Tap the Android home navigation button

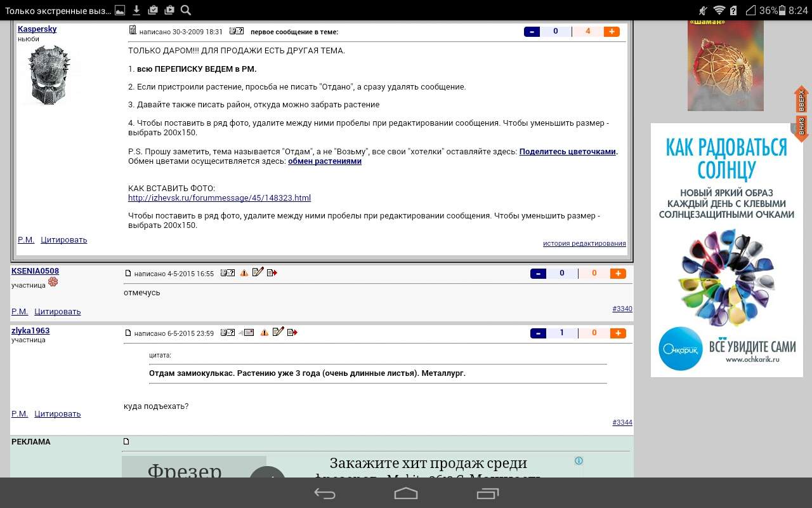coord(406,493)
